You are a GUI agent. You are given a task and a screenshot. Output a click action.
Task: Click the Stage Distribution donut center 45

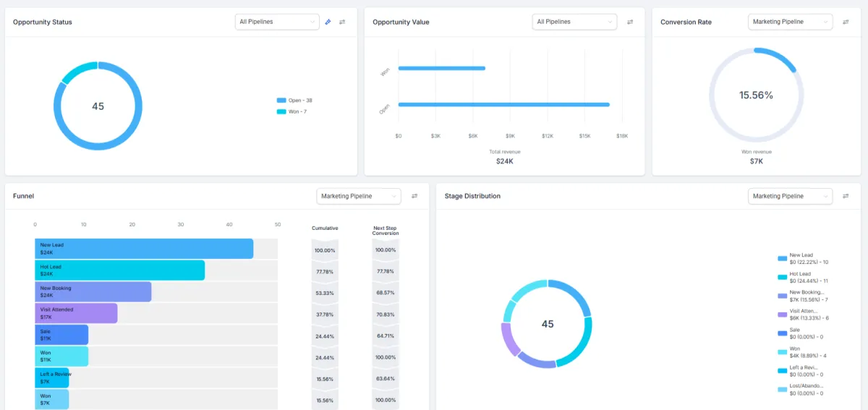pyautogui.click(x=547, y=324)
